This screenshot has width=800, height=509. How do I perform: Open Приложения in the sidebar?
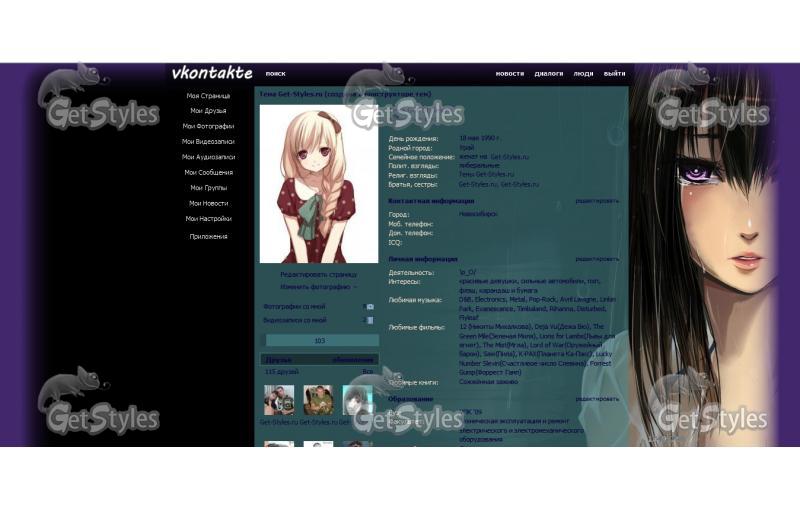[208, 237]
